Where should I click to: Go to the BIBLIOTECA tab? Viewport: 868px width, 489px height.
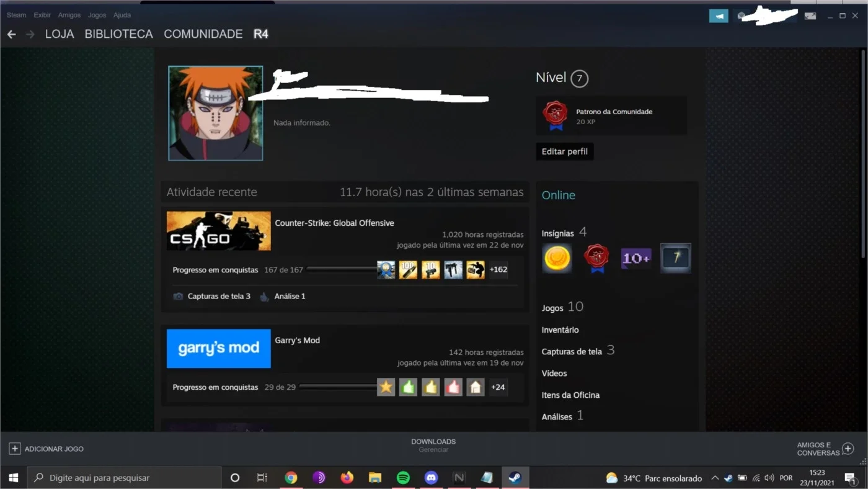coord(119,34)
